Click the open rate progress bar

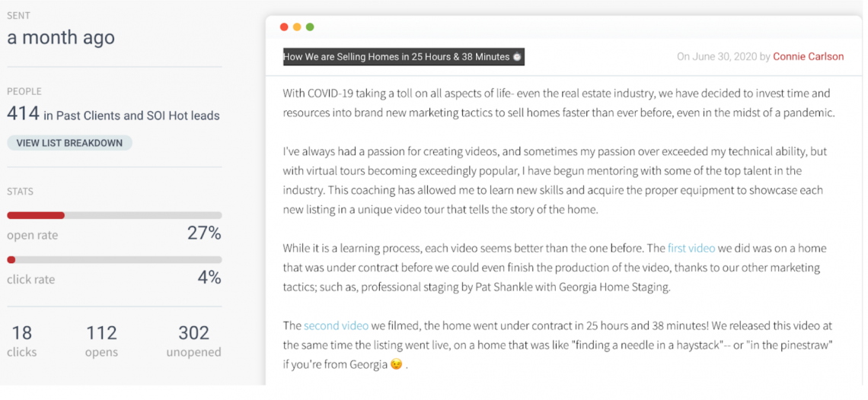pyautogui.click(x=114, y=216)
